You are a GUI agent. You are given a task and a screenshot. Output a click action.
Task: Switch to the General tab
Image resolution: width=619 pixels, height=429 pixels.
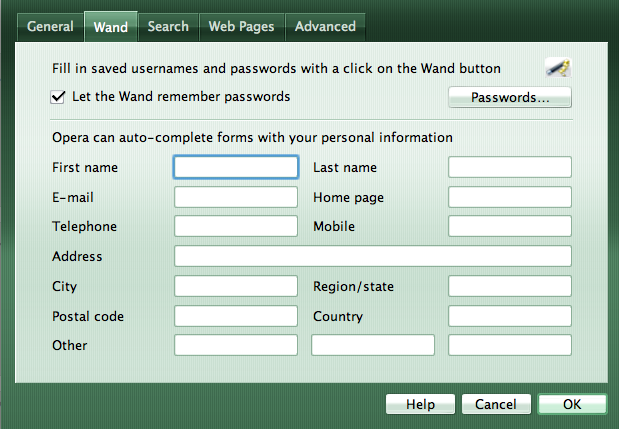[x=50, y=26]
